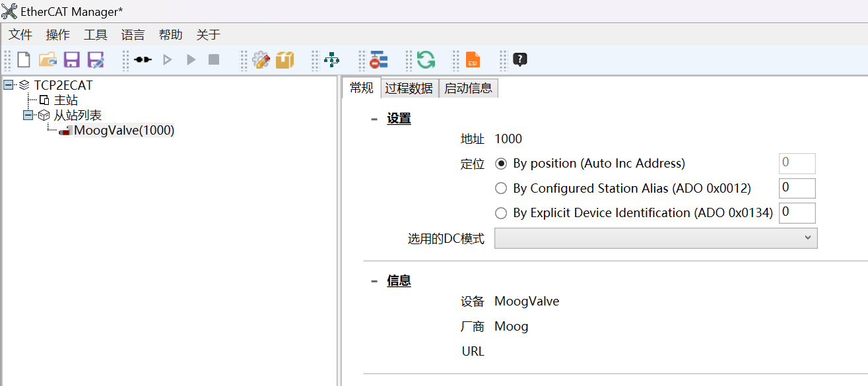This screenshot has height=386, width=868.
Task: Open the 文件 menu
Action: coord(20,35)
